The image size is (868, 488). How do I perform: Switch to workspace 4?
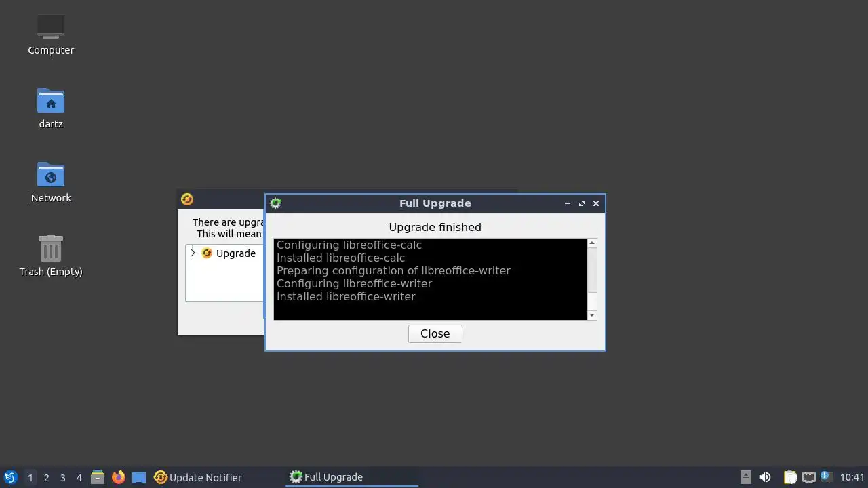[x=79, y=477]
